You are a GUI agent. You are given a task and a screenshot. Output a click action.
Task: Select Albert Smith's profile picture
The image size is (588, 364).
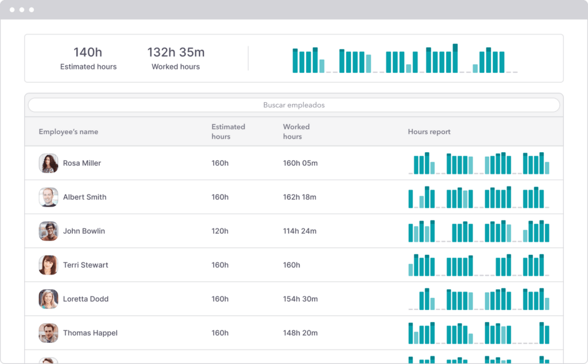coord(48,197)
